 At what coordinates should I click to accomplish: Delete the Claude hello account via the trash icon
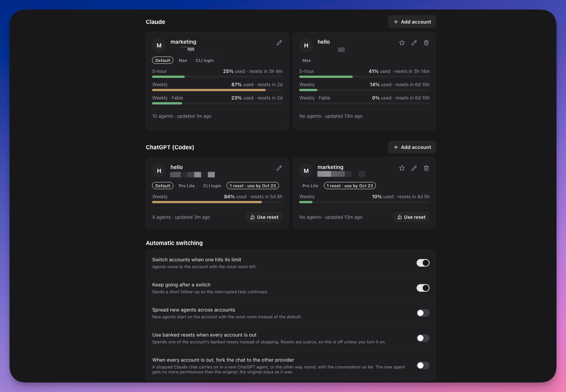pyautogui.click(x=426, y=43)
